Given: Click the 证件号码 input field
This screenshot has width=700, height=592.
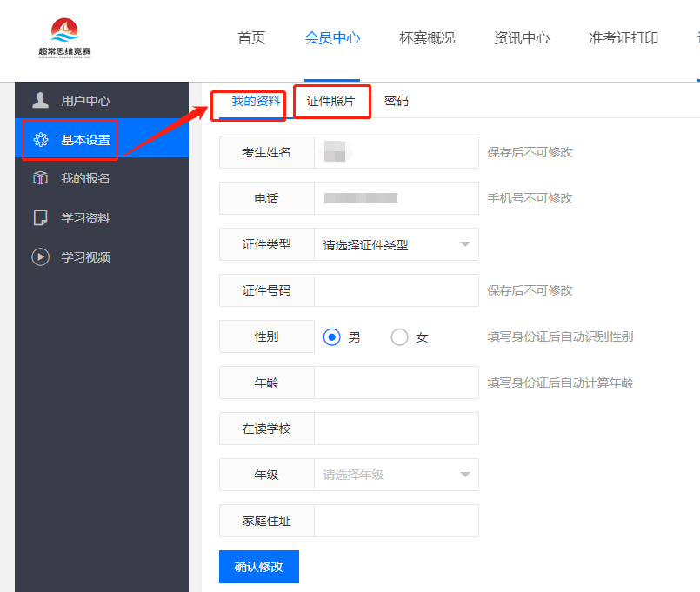Looking at the screenshot, I should tap(397, 290).
